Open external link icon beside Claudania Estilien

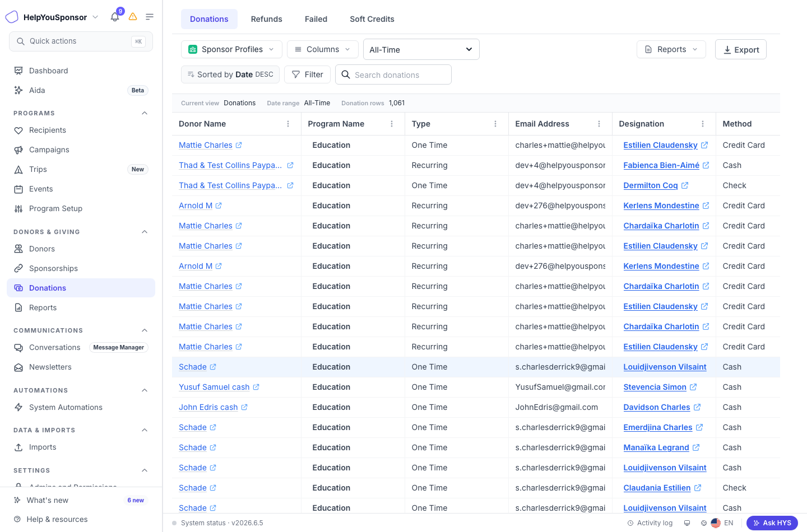pos(698,488)
